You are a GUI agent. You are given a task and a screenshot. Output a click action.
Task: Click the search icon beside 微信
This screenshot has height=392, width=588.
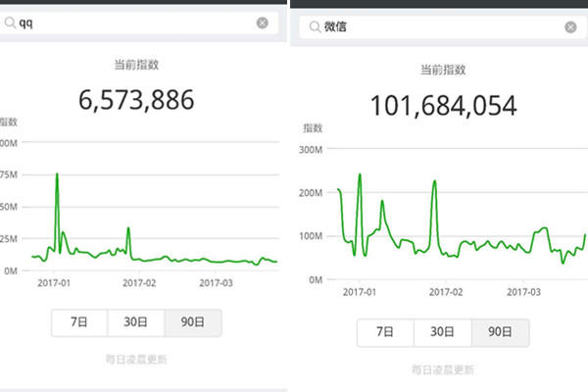pos(315,26)
